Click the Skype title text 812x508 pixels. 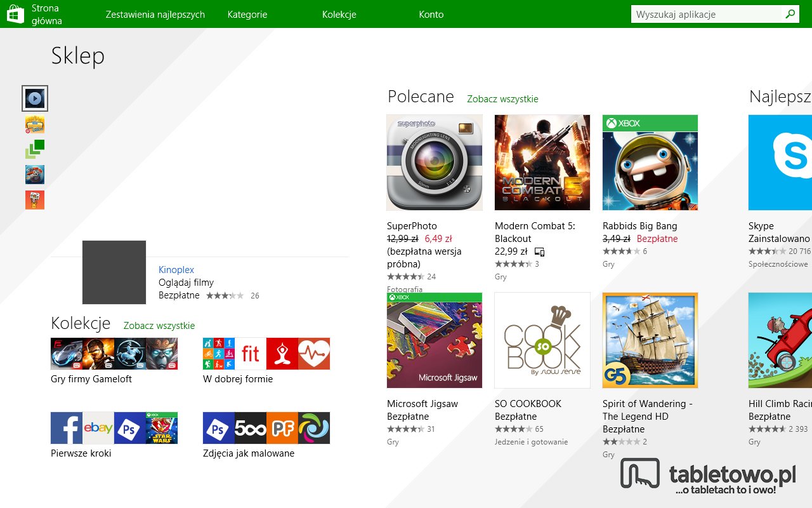(x=761, y=226)
